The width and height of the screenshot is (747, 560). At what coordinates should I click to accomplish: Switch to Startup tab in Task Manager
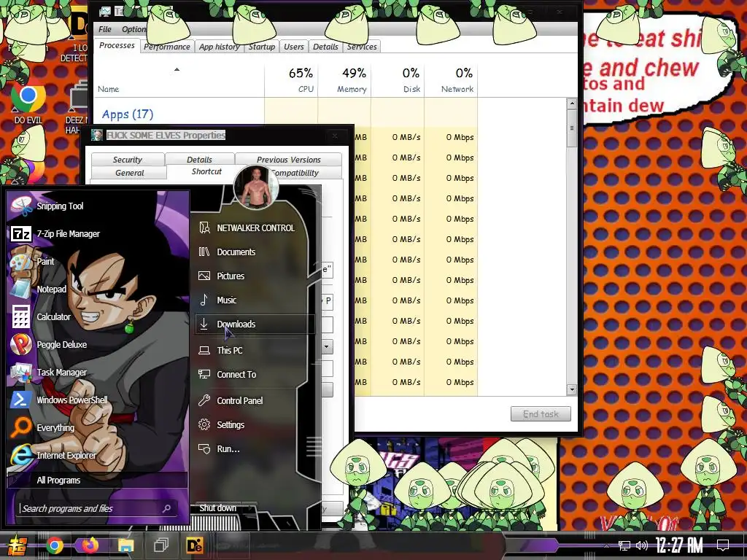(x=262, y=47)
